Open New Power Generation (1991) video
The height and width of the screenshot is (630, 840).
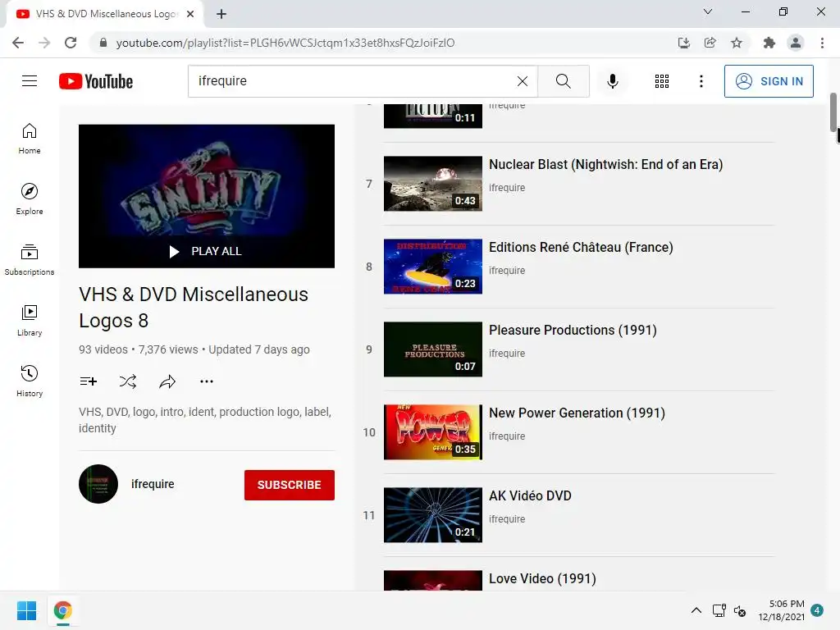(577, 413)
